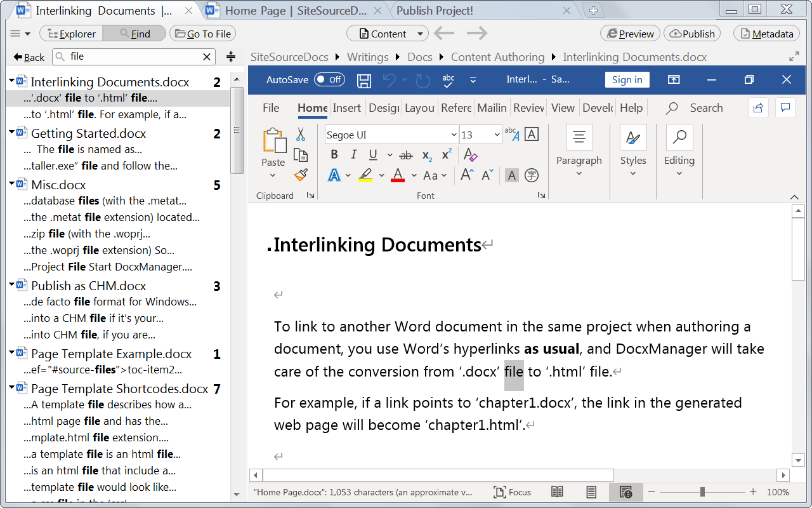Open the Word ribbon Search box
Image resolution: width=812 pixels, height=508 pixels.
[694, 108]
